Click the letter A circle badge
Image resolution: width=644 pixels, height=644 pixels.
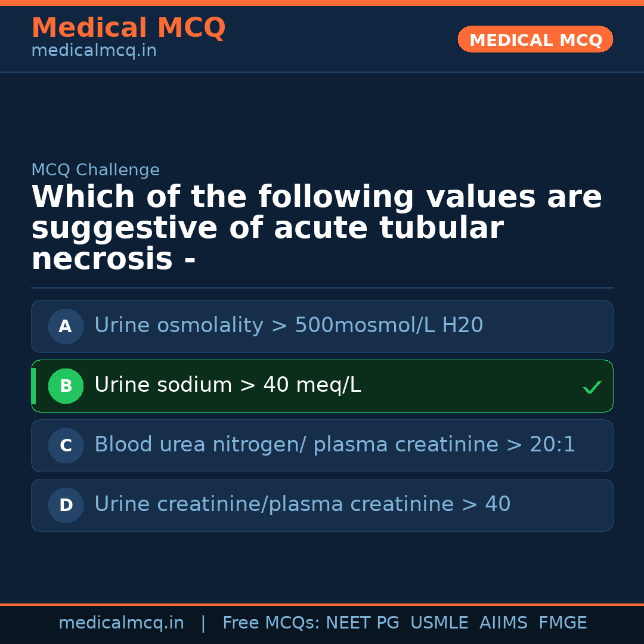coord(66,326)
